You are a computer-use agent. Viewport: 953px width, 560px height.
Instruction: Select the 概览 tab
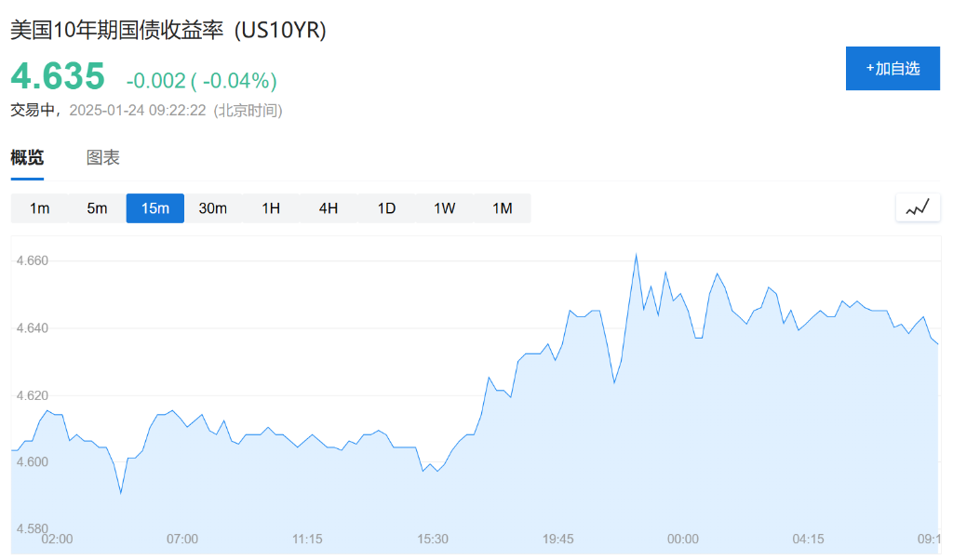pyautogui.click(x=27, y=158)
